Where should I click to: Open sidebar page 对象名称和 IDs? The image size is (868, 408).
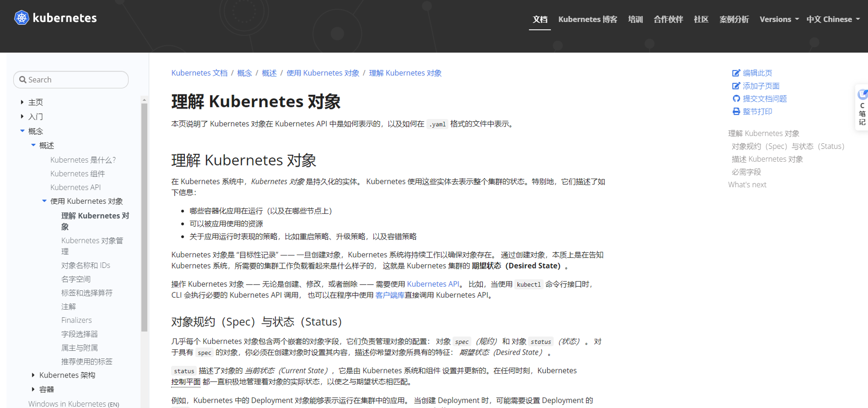[85, 265]
